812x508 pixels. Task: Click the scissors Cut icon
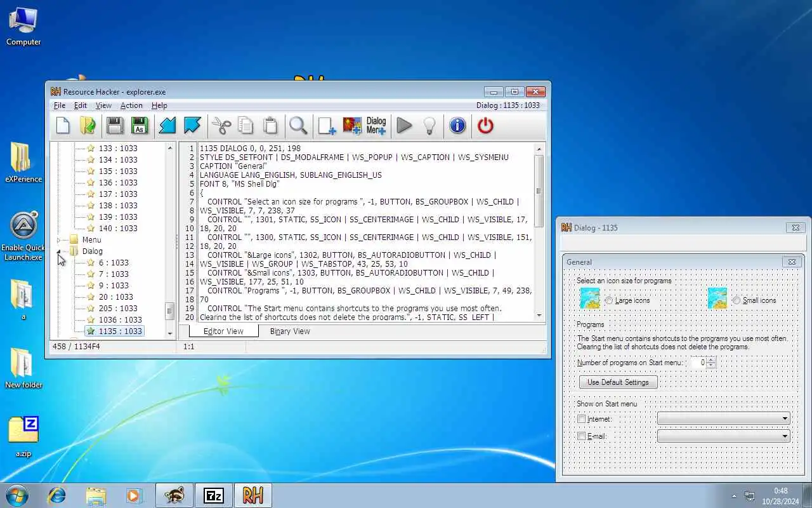click(221, 126)
